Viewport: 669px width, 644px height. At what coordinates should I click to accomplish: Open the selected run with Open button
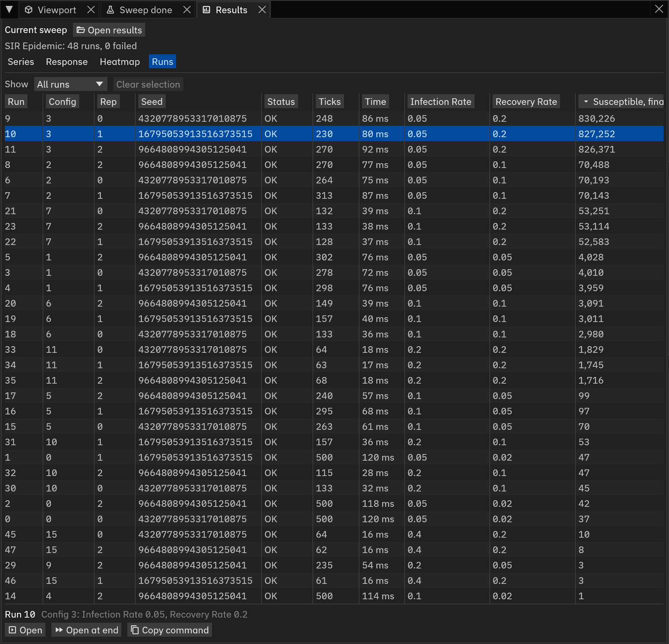coord(25,630)
